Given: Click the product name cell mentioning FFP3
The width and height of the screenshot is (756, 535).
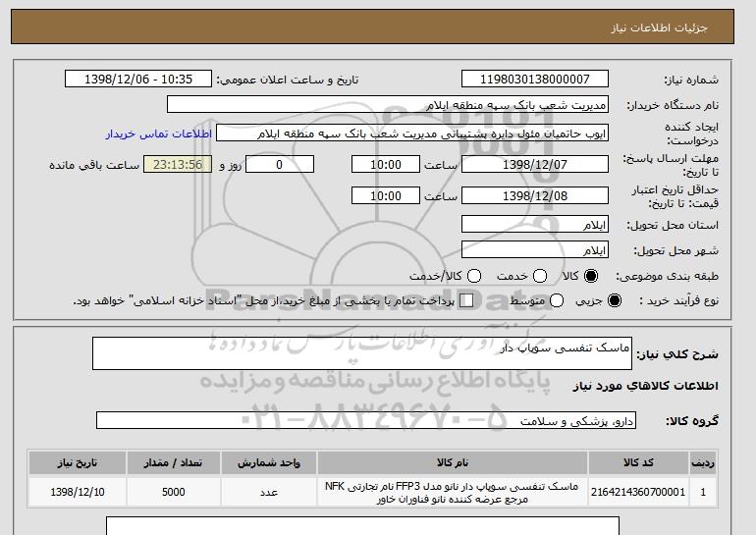Looking at the screenshot, I should click(453, 492).
